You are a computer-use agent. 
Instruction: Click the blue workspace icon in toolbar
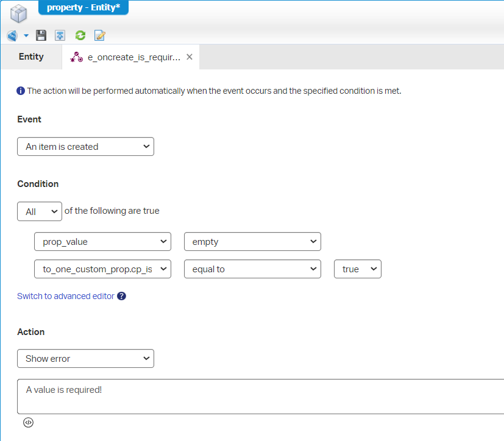(x=12, y=35)
